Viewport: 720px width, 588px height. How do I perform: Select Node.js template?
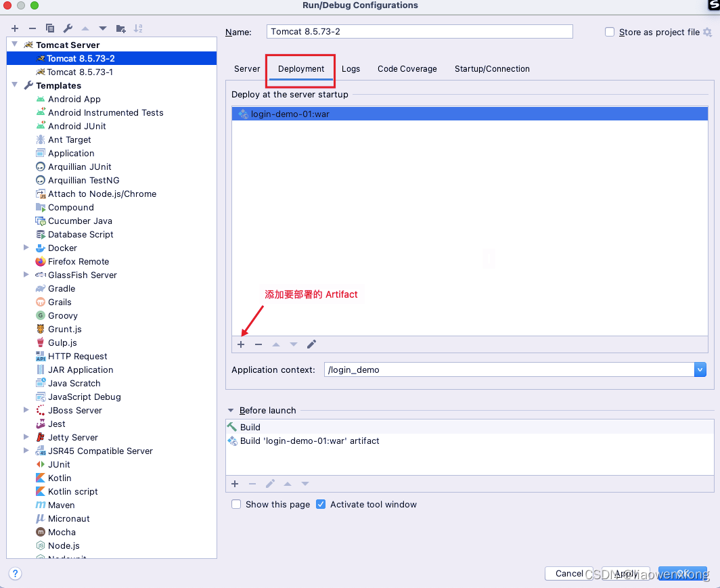point(58,546)
